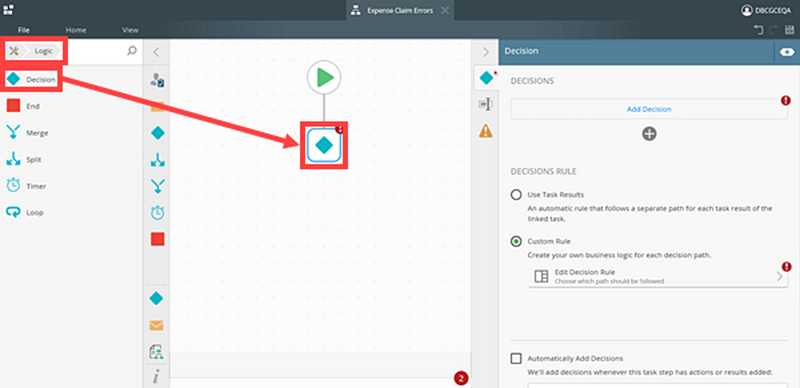Select Timer in the Logic toolbox list
This screenshot has width=800, height=388.
click(26, 186)
